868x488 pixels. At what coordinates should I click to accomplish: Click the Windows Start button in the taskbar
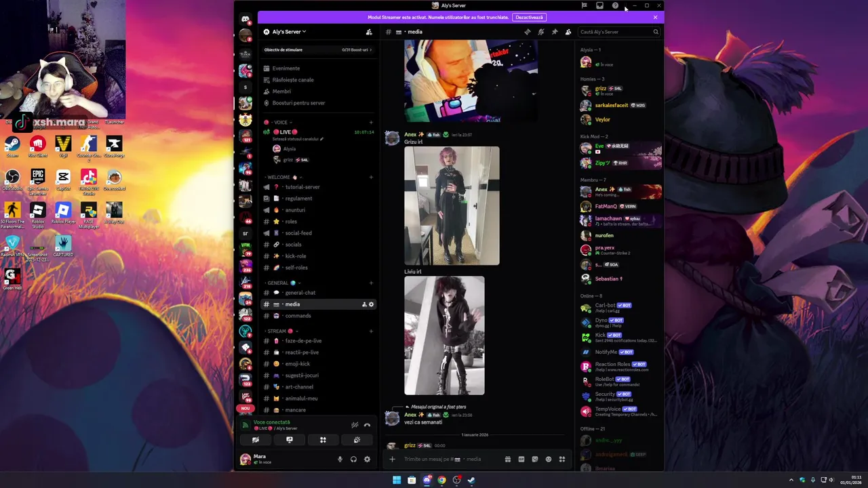tap(397, 480)
